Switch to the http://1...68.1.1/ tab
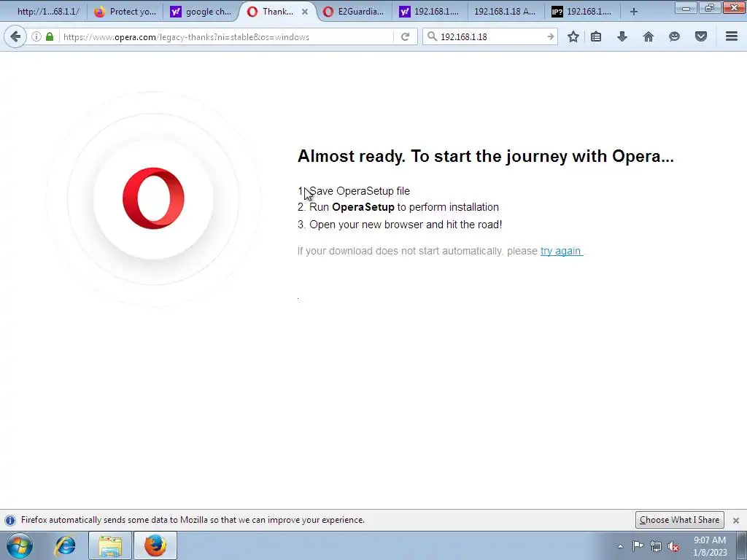 pos(48,12)
